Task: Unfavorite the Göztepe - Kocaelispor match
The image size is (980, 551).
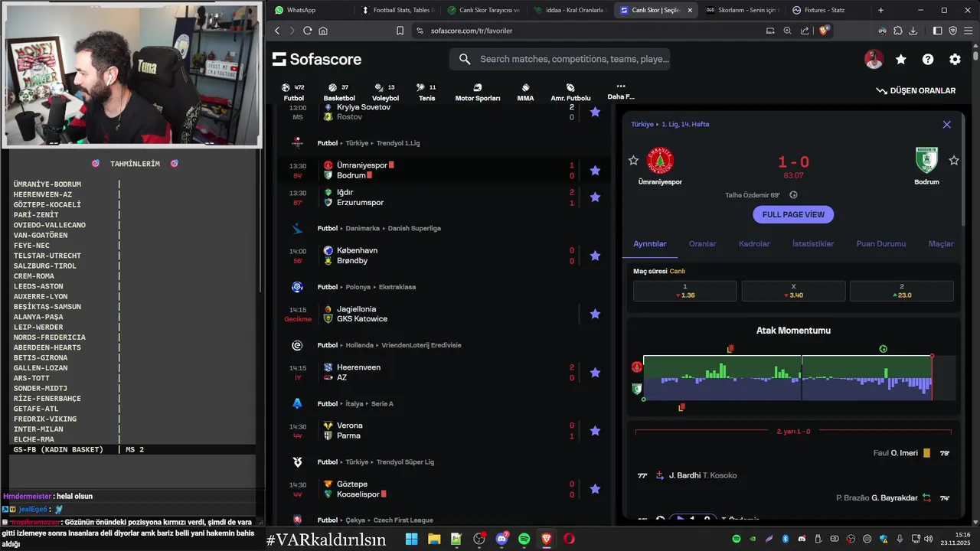Action: pos(595,489)
